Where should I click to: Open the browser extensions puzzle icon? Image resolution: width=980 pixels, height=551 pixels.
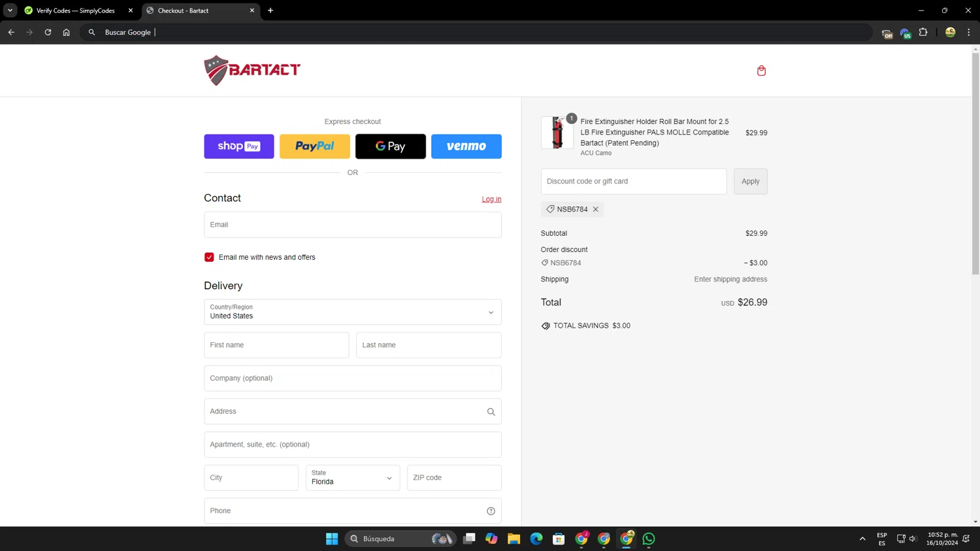tap(923, 32)
